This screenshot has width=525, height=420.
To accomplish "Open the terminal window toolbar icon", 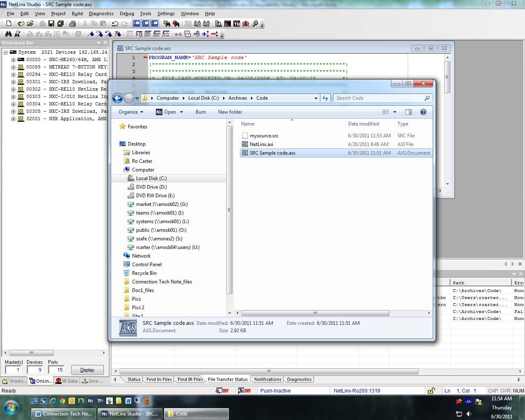I will click(x=228, y=24).
